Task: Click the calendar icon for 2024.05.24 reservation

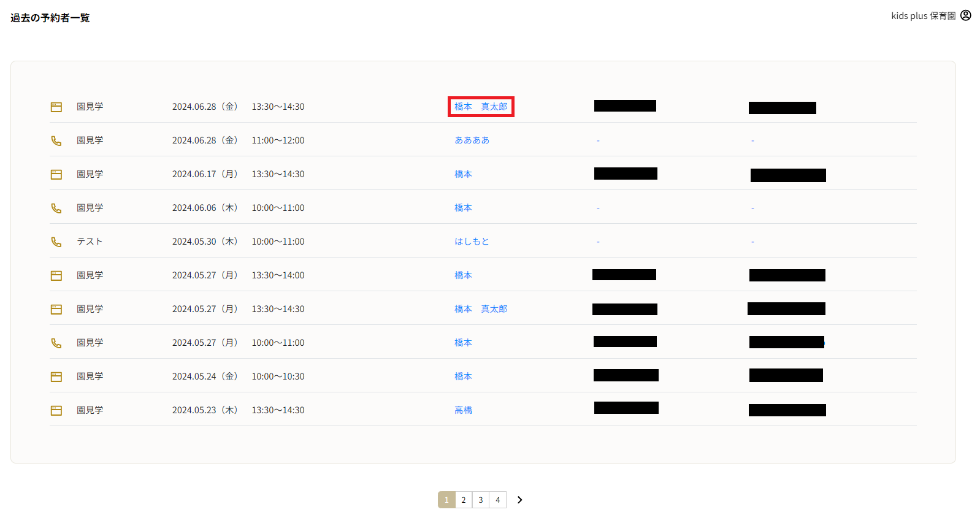Action: [56, 376]
